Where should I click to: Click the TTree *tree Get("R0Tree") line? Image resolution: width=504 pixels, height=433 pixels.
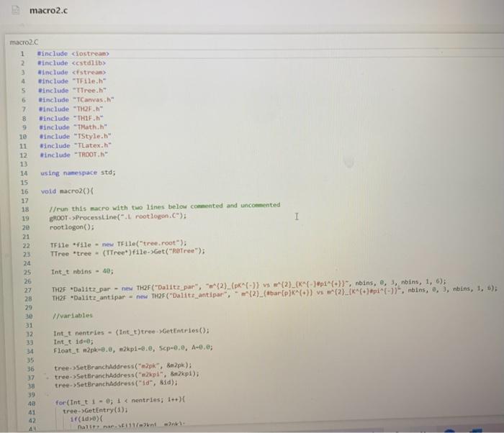click(127, 252)
